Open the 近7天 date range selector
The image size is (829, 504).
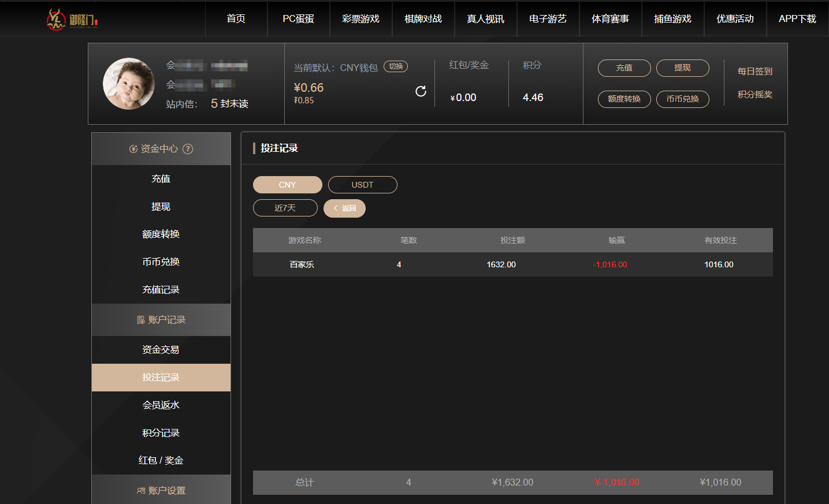point(285,208)
